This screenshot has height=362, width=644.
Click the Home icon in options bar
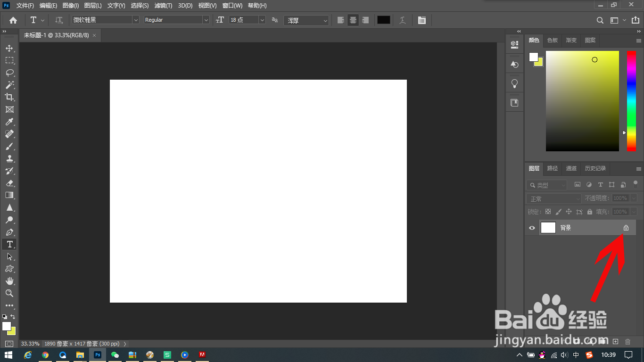click(13, 20)
